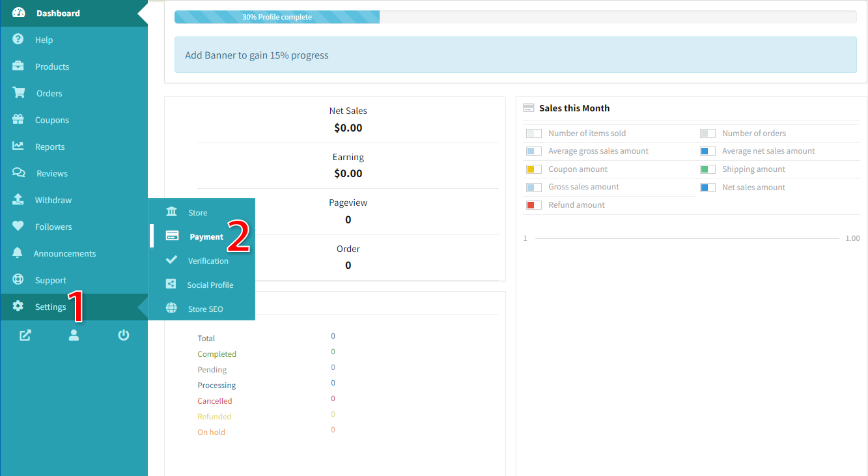The height and width of the screenshot is (476, 868).
Task: Click the Reports chart icon
Action: point(18,147)
